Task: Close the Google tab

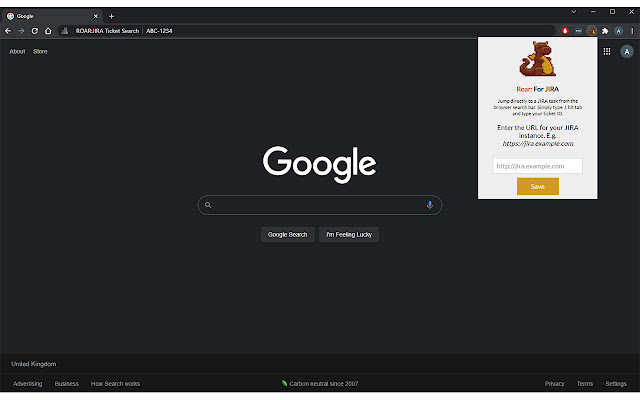Action: 96,16
